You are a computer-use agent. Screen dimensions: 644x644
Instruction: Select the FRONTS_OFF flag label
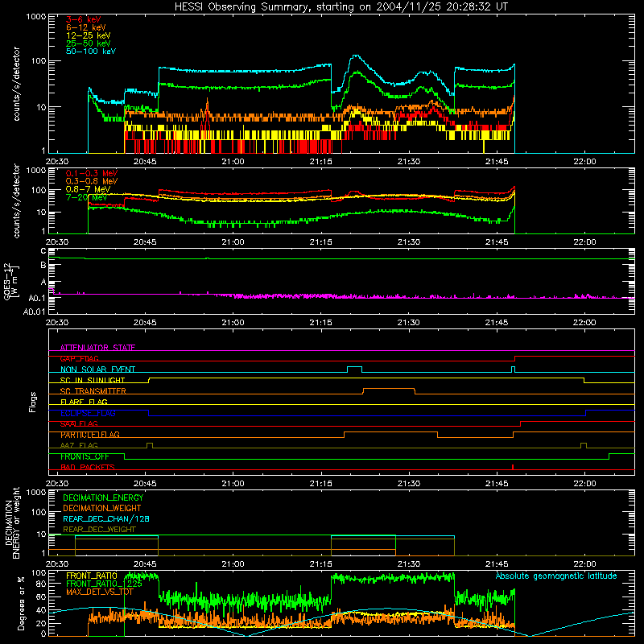click(85, 456)
